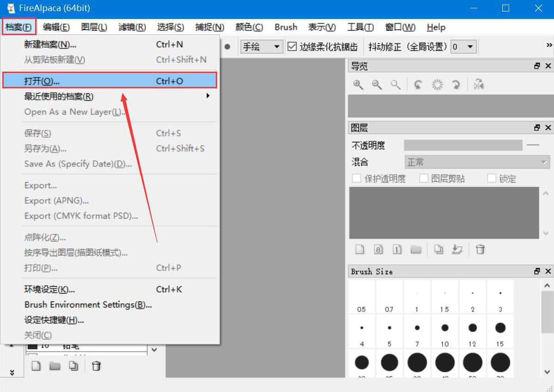Choose 设定快捷键(H)... from the file menu
Screen dimensions: 554x392
(x=110, y=320)
